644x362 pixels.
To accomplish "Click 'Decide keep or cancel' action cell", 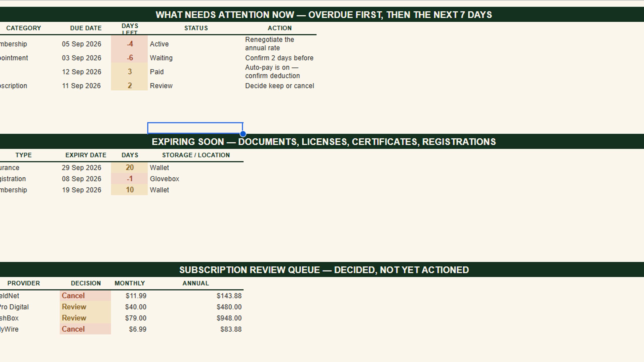I will click(x=280, y=86).
